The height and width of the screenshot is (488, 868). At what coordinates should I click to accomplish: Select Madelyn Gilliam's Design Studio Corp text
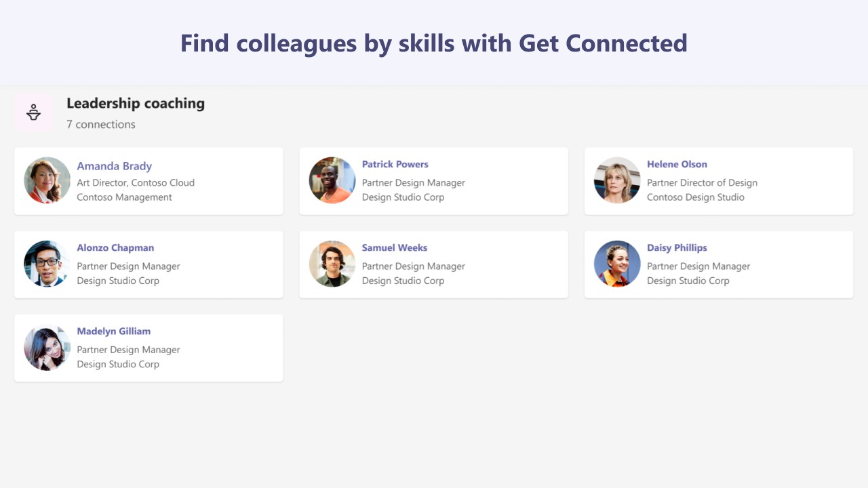(x=118, y=364)
